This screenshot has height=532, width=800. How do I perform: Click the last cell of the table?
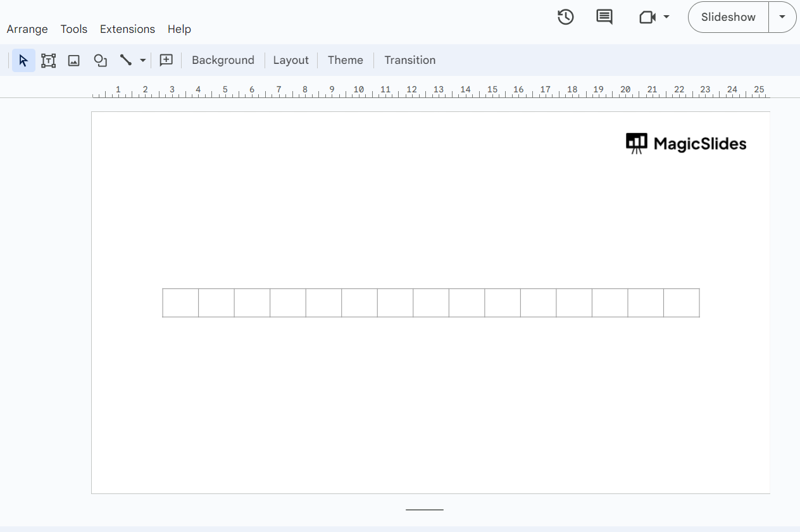click(x=682, y=303)
